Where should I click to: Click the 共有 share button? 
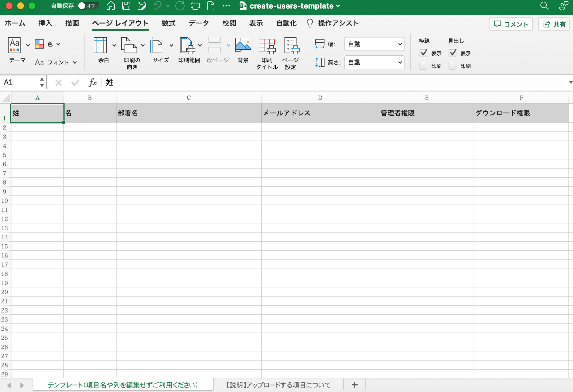(554, 24)
